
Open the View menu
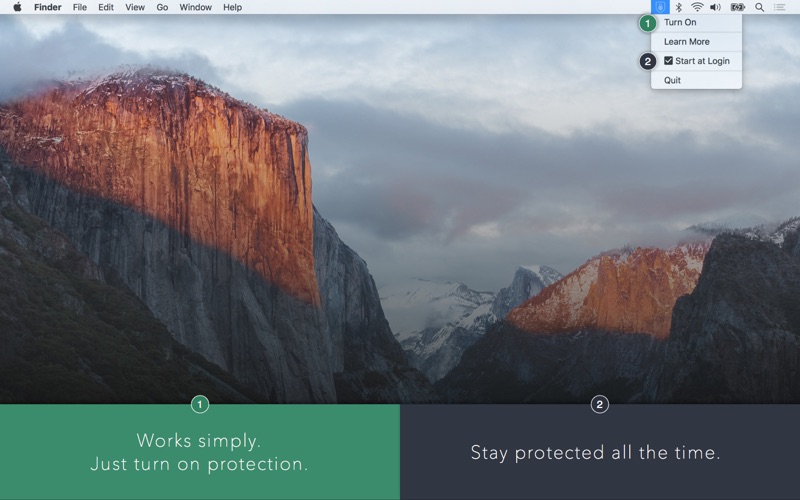click(x=135, y=7)
